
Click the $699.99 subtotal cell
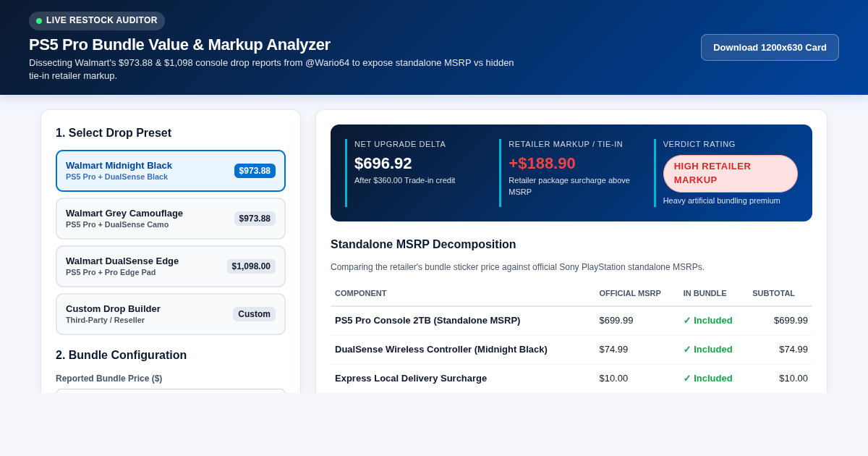(x=791, y=321)
